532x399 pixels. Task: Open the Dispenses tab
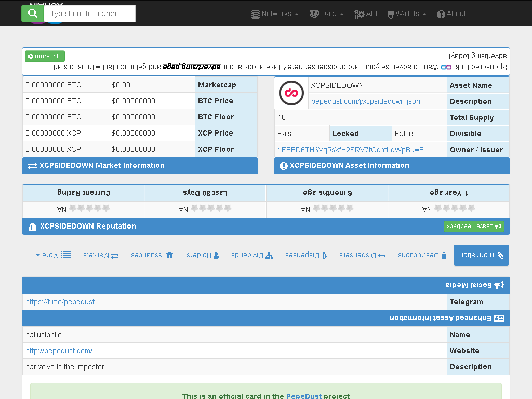(305, 255)
